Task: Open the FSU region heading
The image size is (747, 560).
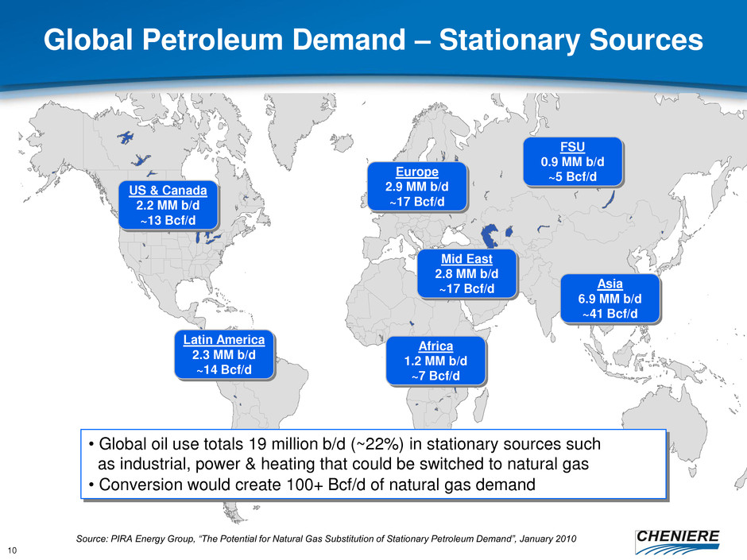Action: 573,147
